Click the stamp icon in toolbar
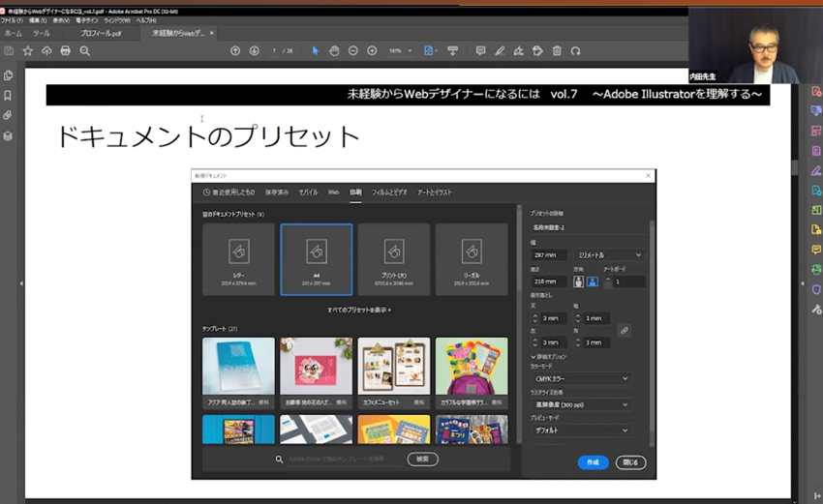 pos(537,51)
